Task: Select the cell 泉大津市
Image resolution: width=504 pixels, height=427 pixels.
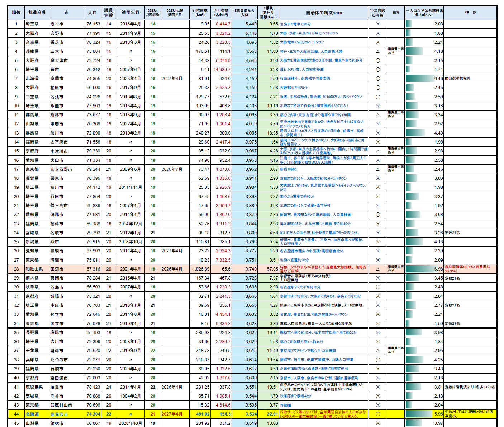Action: tap(66, 61)
